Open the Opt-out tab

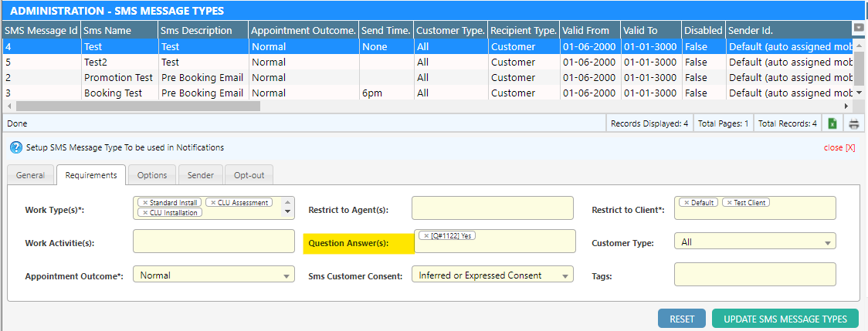249,175
